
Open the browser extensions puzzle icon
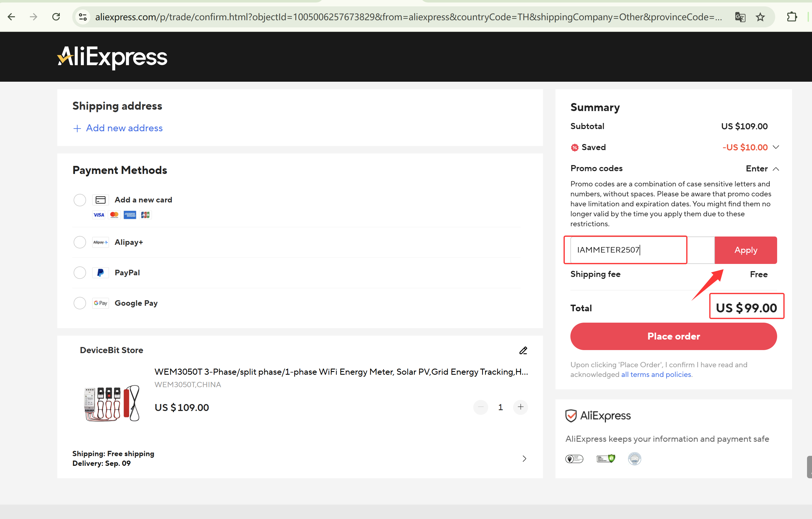tap(792, 17)
